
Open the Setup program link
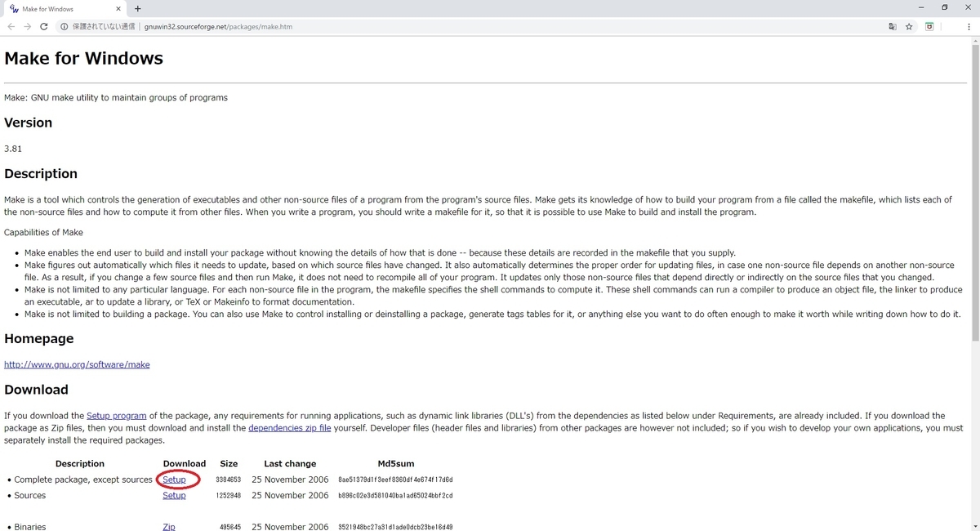tap(117, 416)
